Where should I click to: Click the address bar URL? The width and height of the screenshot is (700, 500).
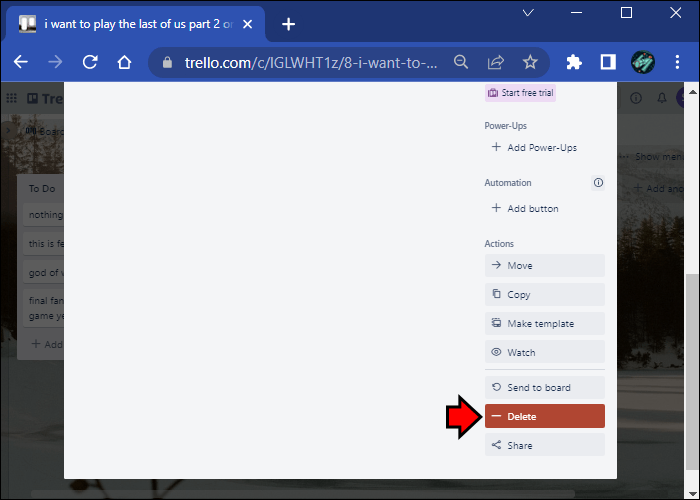click(311, 62)
